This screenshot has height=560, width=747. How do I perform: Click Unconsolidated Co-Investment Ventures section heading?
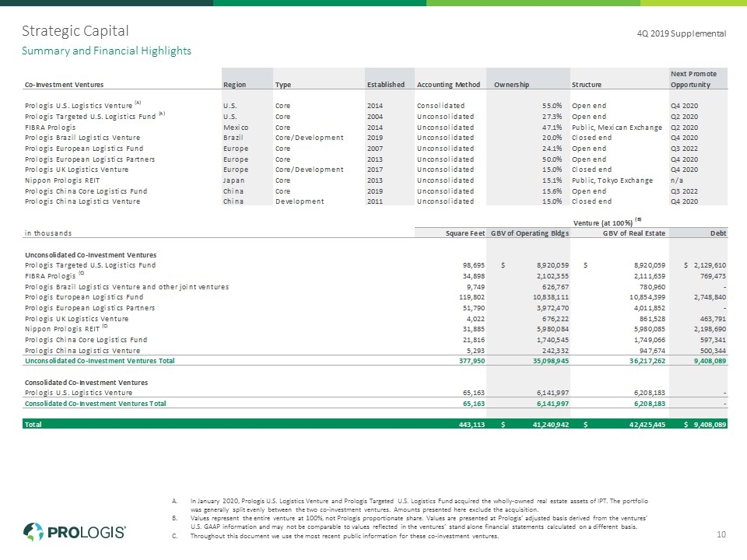pyautogui.click(x=90, y=255)
